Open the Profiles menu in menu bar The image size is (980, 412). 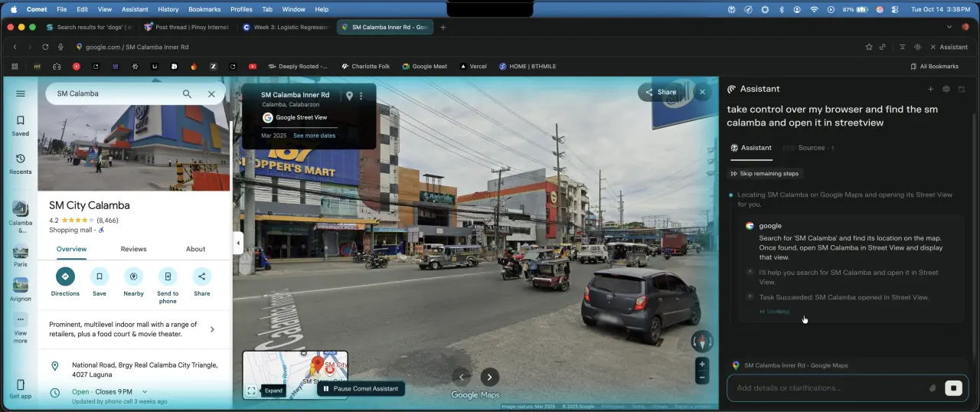point(241,9)
